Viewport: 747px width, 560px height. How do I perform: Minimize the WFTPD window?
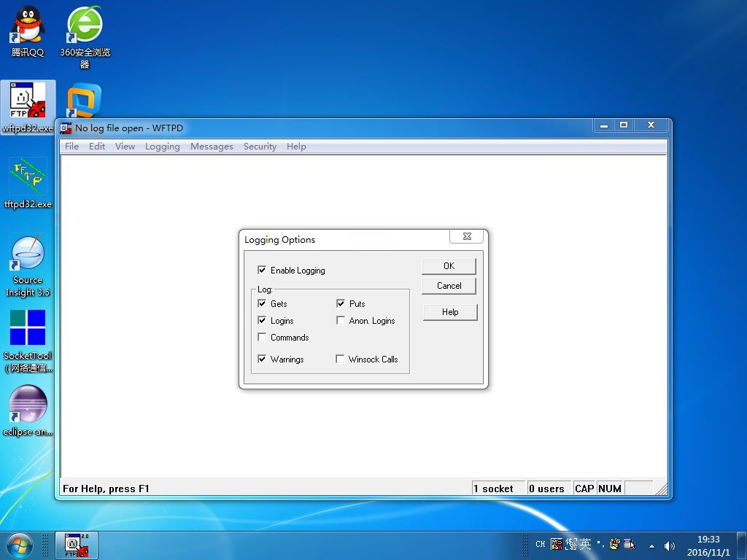tap(603, 125)
